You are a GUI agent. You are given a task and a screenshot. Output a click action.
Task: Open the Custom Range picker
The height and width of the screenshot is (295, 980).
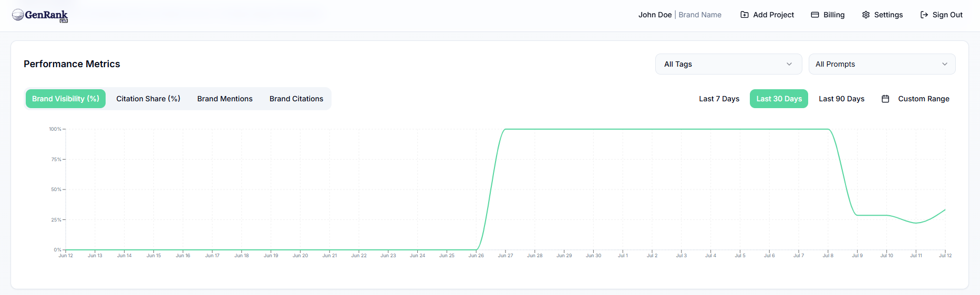point(915,99)
